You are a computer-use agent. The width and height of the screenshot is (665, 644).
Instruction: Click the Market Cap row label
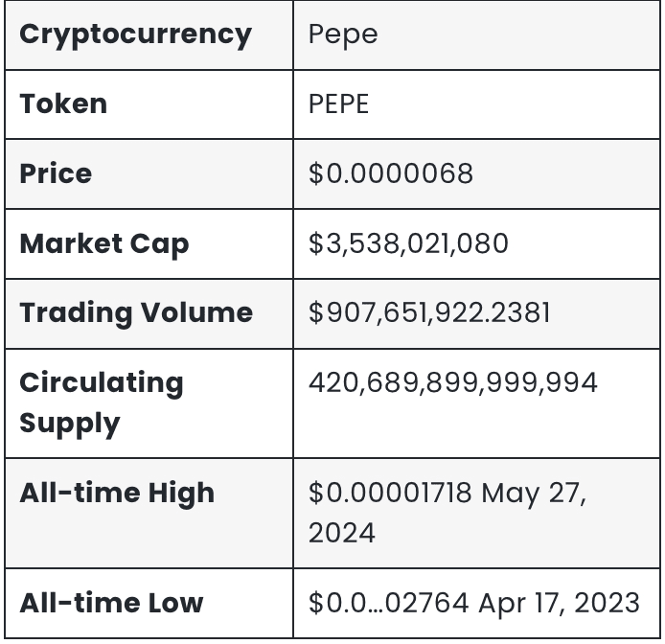104,243
